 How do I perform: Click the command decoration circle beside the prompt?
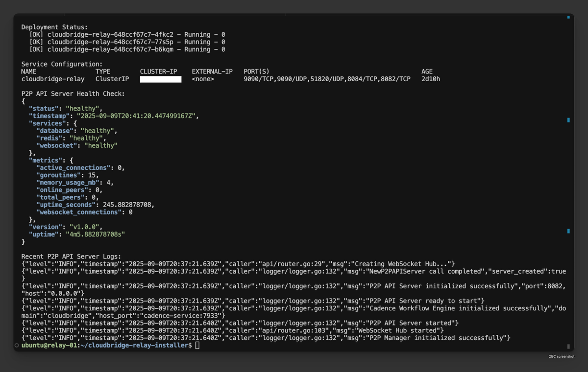(x=17, y=346)
